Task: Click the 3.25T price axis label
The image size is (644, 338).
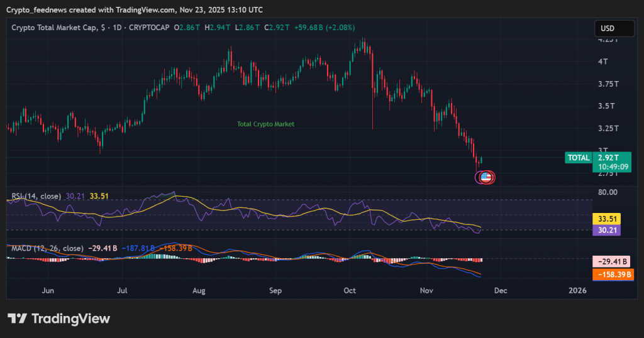Action: [x=608, y=128]
